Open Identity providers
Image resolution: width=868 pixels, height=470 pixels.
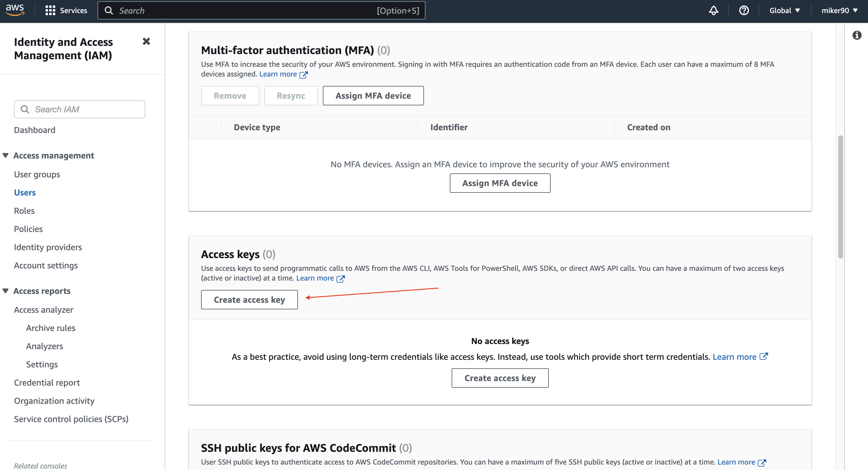pyautogui.click(x=48, y=247)
